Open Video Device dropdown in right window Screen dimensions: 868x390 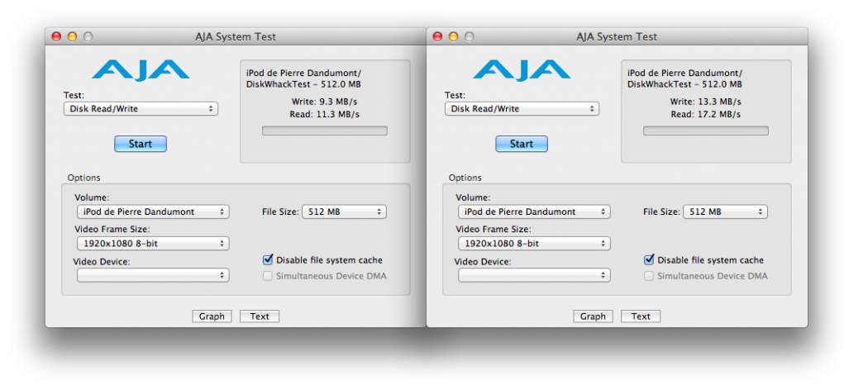tap(534, 275)
